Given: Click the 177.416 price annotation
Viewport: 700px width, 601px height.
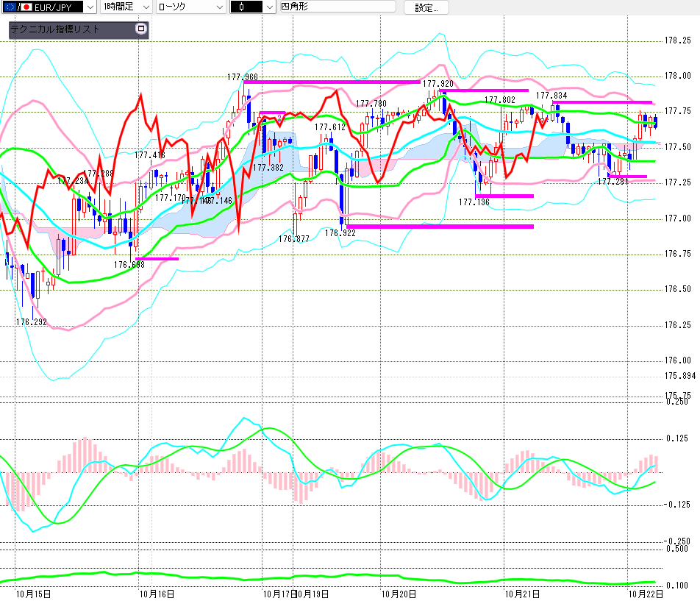Looking at the screenshot, I should coord(149,155).
